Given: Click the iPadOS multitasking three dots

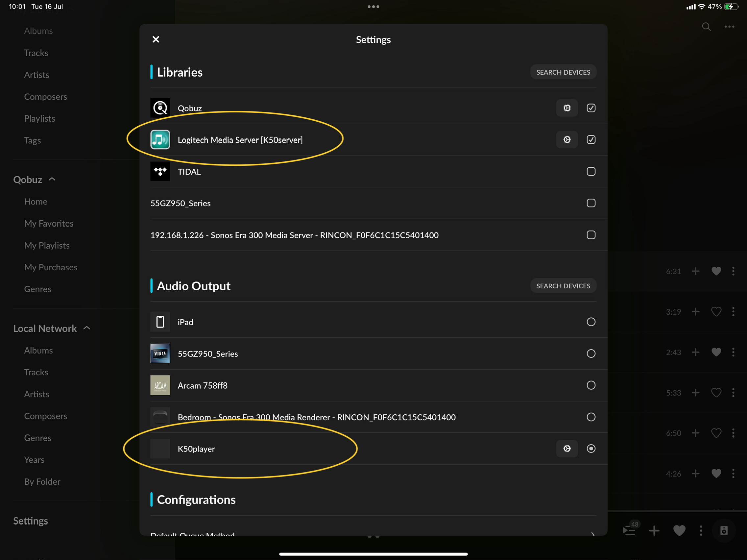Looking at the screenshot, I should 373,7.
